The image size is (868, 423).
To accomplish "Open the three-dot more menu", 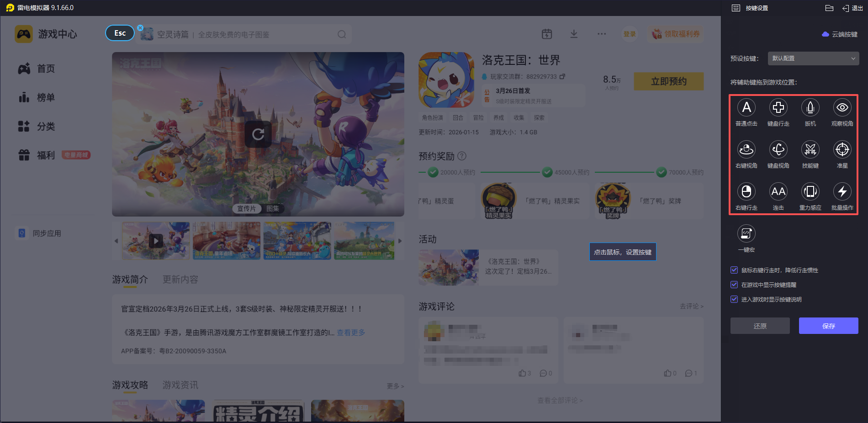I will pyautogui.click(x=602, y=34).
